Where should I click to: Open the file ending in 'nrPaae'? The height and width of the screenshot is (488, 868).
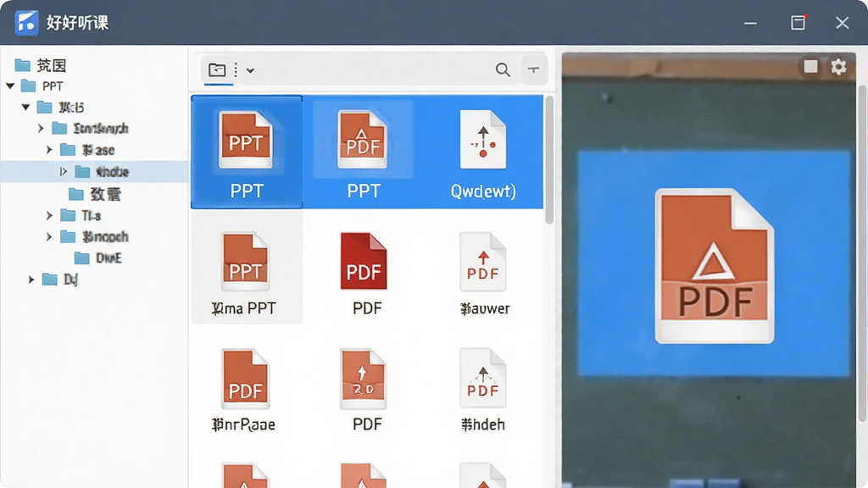click(x=246, y=379)
